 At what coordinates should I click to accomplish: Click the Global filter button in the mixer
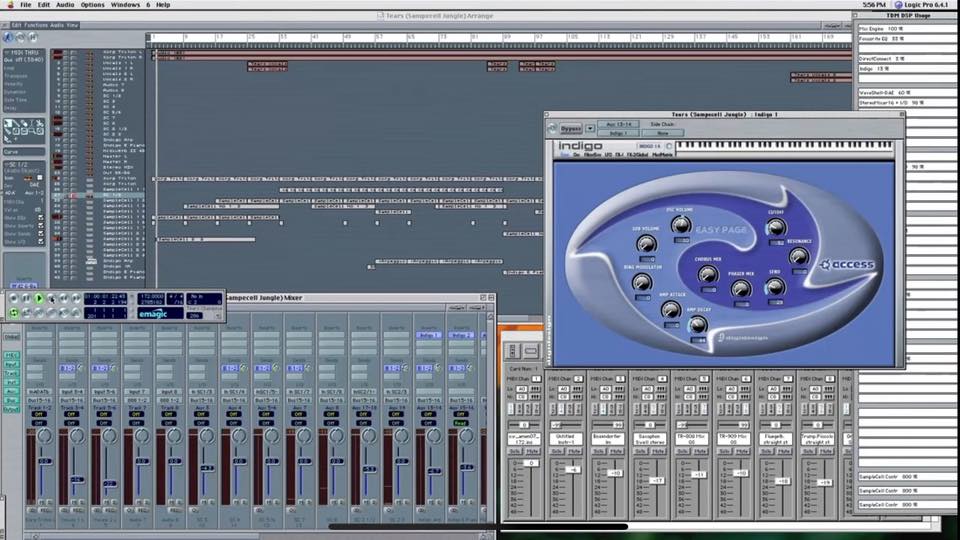point(12,337)
